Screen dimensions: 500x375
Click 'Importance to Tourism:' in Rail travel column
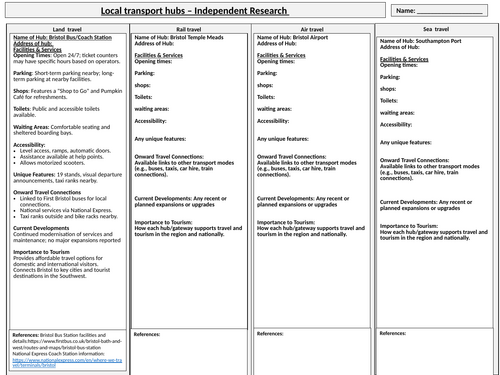tap(163, 222)
